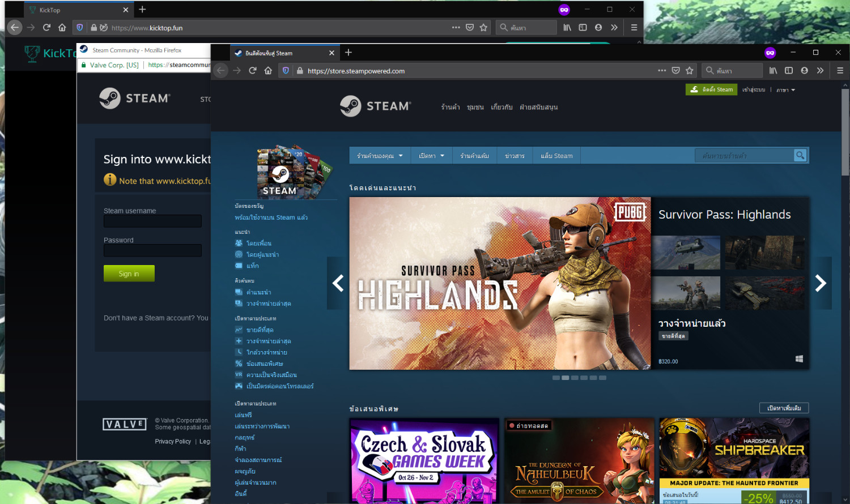The width and height of the screenshot is (850, 504).
Task: Open Firefox account icon in Steam store window
Action: 804,71
